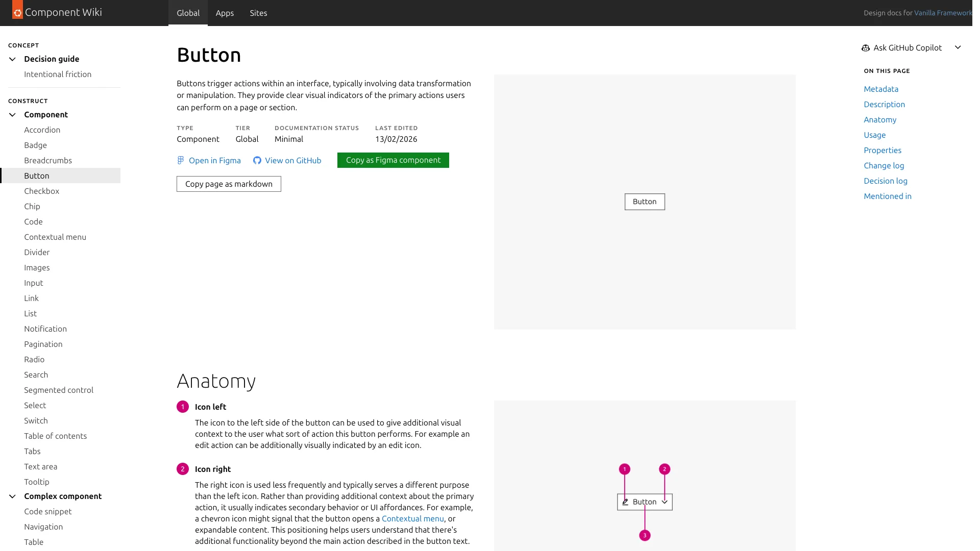This screenshot has width=980, height=551.
Task: Click the preview Button example
Action: (x=645, y=202)
